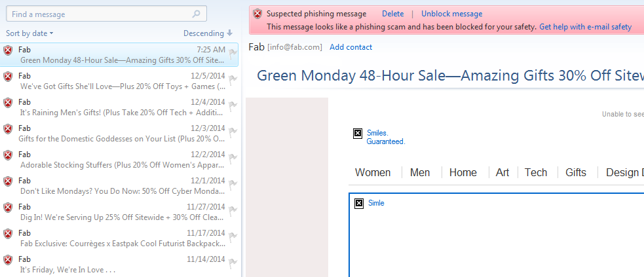
Task: Click the Delete link in phishing banner
Action: click(392, 14)
